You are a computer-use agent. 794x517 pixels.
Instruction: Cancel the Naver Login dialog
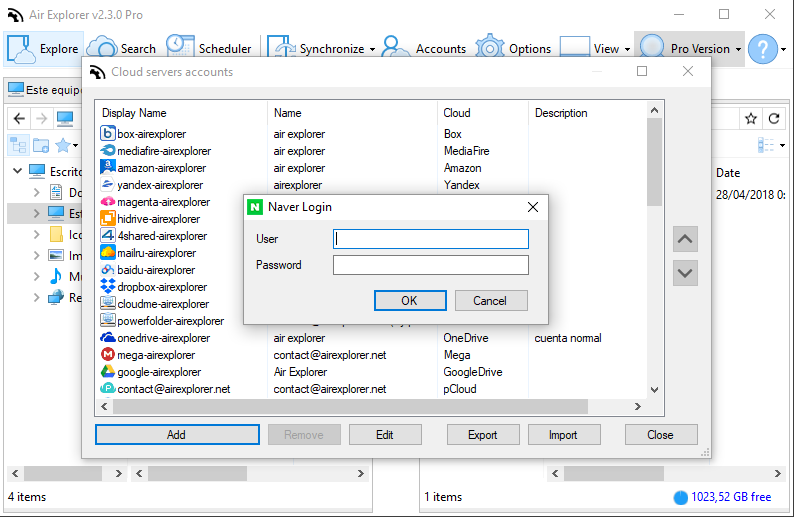click(491, 301)
